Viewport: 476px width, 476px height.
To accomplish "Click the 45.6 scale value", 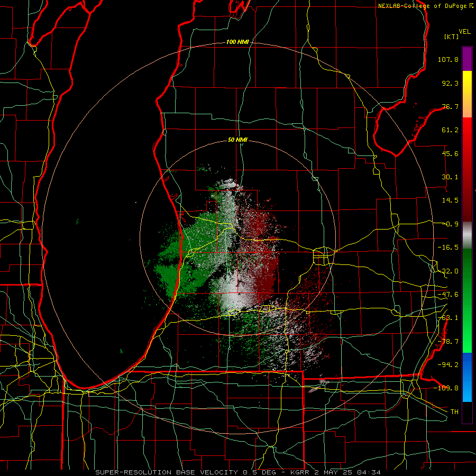I will pos(450,153).
